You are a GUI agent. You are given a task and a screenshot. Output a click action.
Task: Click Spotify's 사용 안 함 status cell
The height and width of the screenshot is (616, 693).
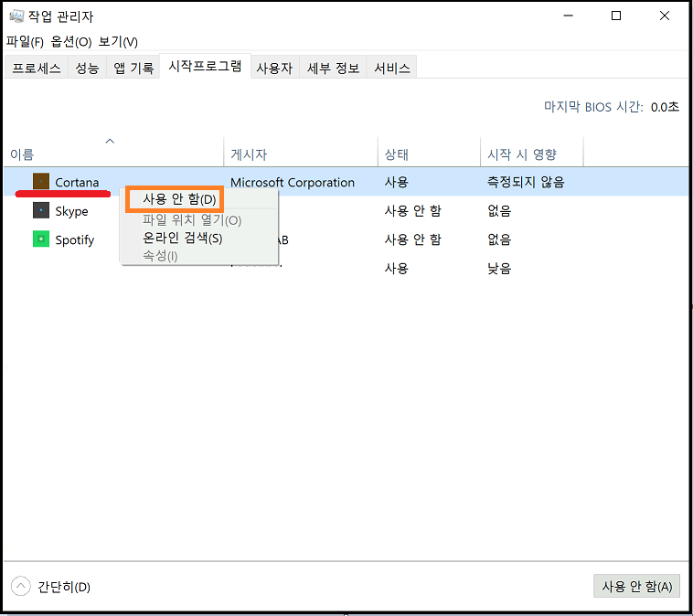pos(413,239)
